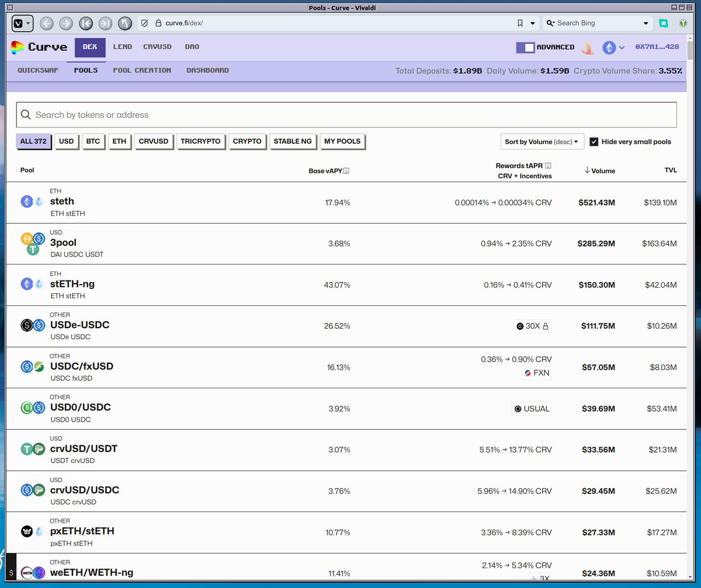Open the address bar history dropdown
Image resolution: width=701 pixels, height=588 pixels.
tap(533, 23)
